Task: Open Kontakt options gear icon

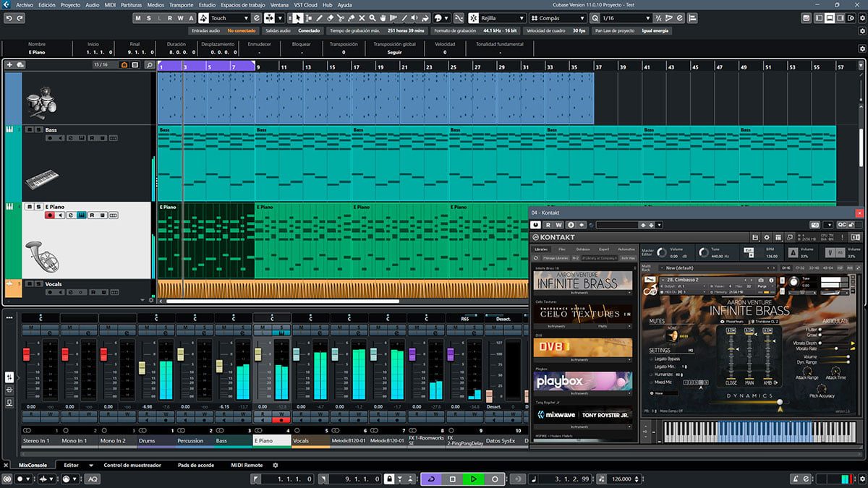Action: [767, 237]
